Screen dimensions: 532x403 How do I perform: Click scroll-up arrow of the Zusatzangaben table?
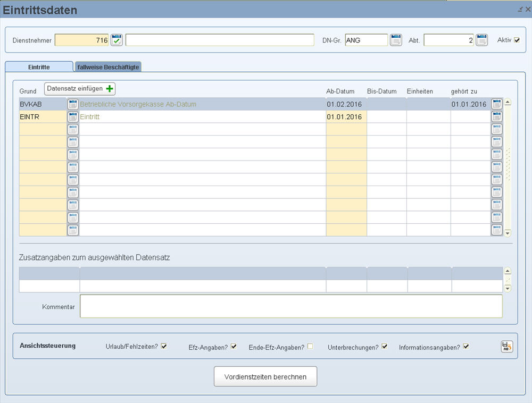tap(507, 271)
